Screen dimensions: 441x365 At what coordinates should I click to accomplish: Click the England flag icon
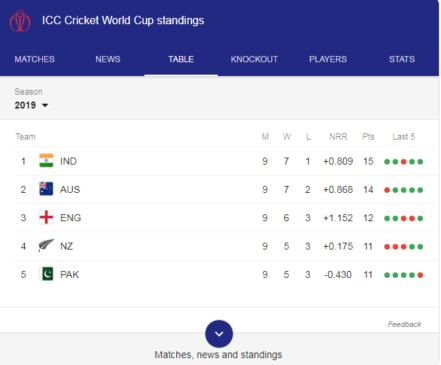46,217
